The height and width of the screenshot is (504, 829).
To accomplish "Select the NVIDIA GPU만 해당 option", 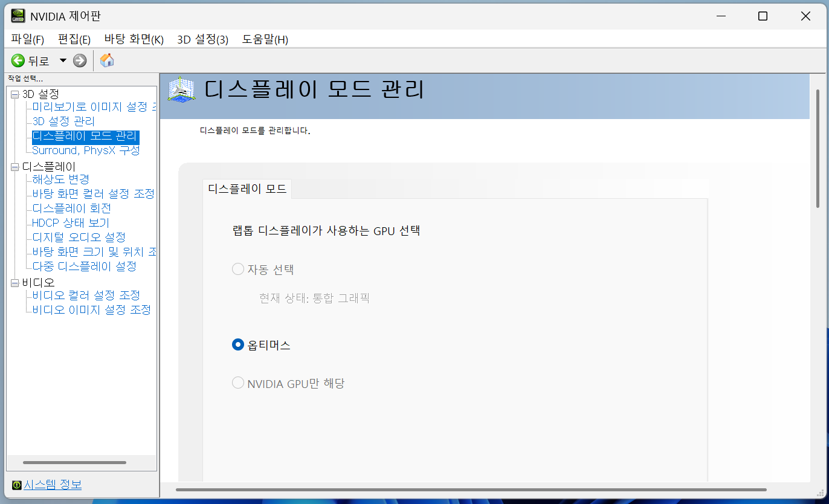I will 237,383.
